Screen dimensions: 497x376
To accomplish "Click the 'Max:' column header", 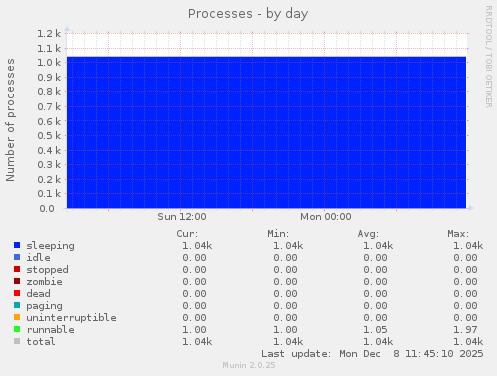I will pos(458,234).
